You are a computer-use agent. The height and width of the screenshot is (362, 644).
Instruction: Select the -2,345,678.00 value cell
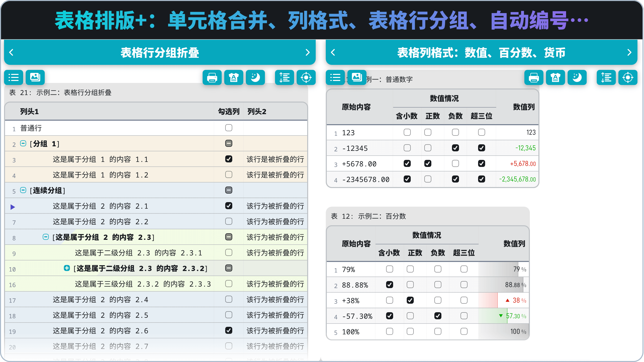[517, 179]
